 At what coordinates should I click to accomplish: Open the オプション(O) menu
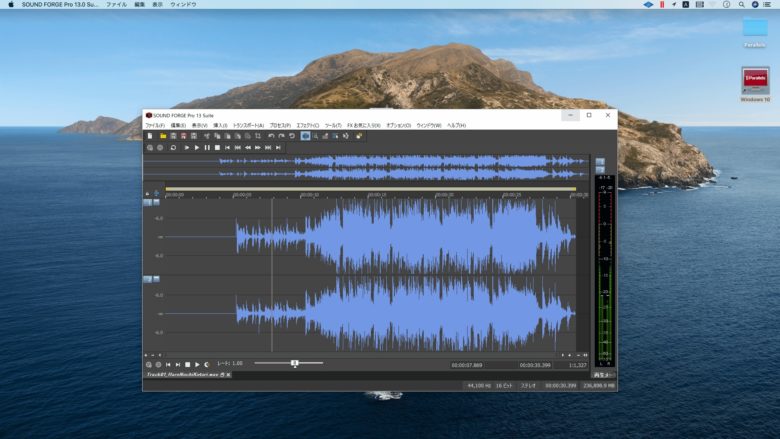[398, 125]
